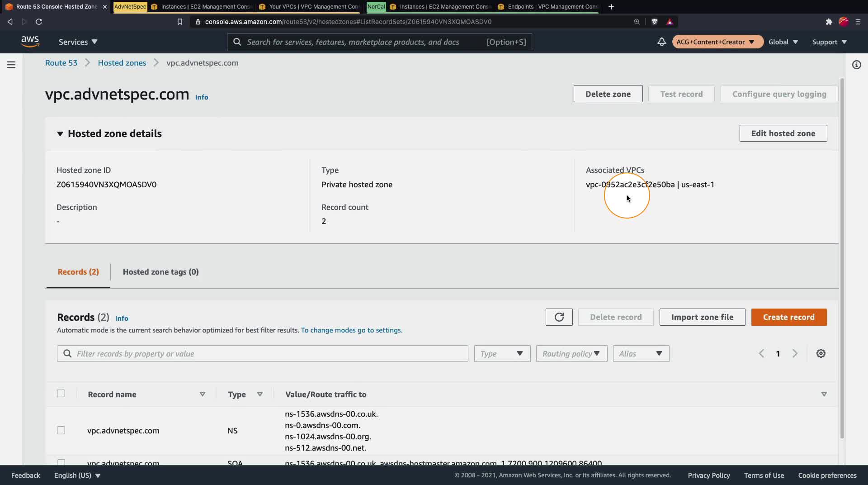Open ACG+Content+Creator account menu
The image size is (868, 485).
point(717,42)
